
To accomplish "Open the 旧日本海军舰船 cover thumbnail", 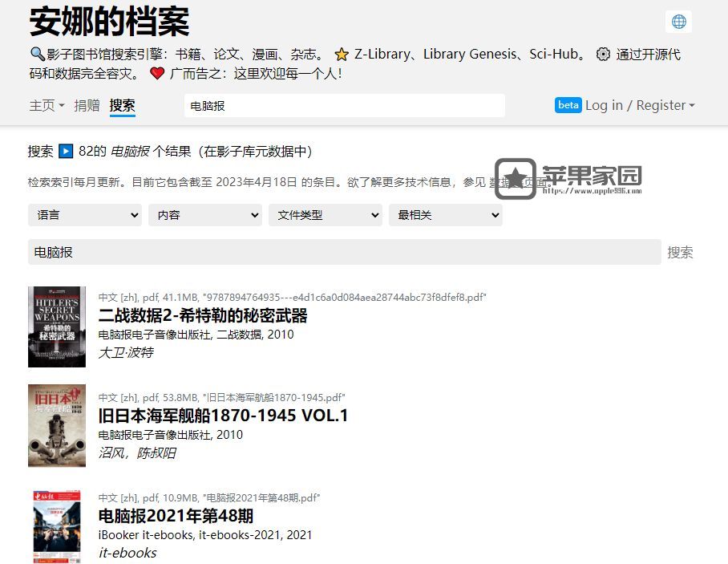I will pyautogui.click(x=57, y=425).
